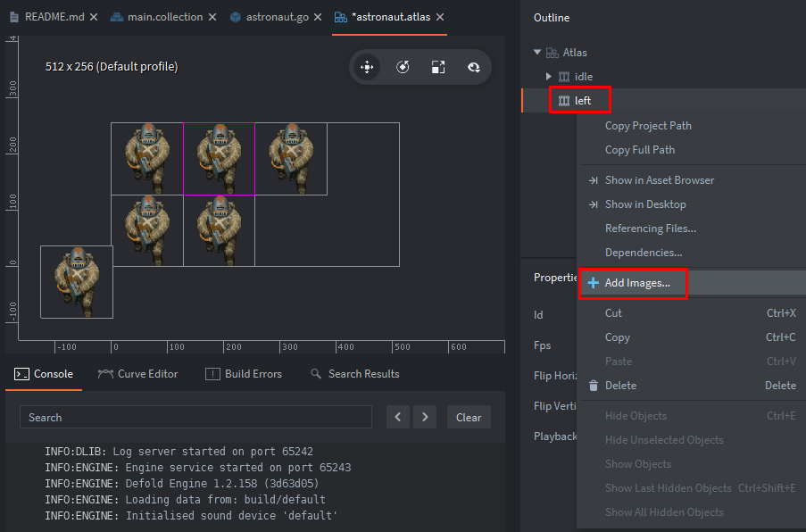Expand the idle animation group
Image resolution: width=806 pixels, height=532 pixels.
pyautogui.click(x=548, y=77)
